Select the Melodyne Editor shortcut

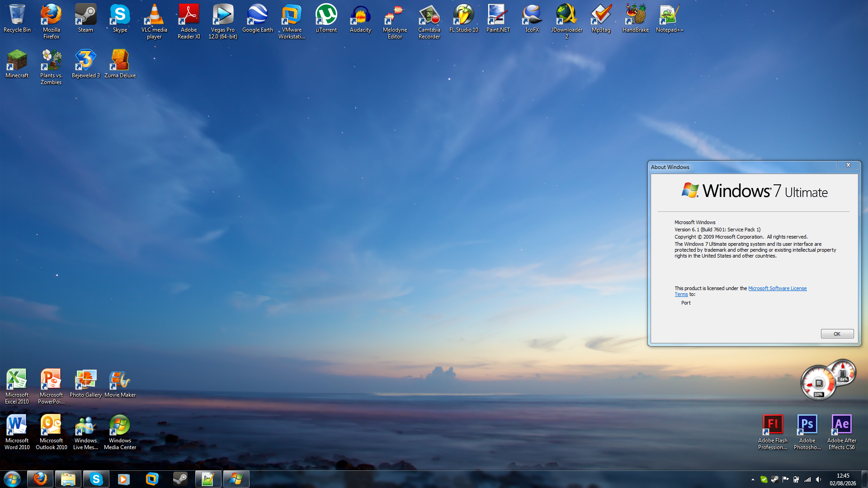click(x=395, y=22)
